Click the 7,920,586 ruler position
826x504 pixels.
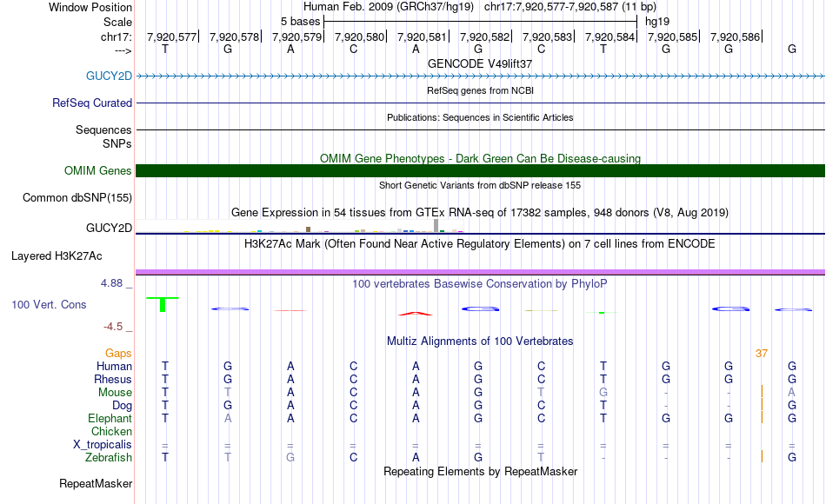[x=735, y=36]
